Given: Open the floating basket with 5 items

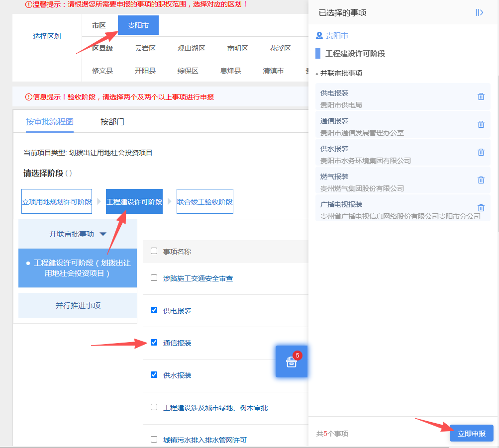Looking at the screenshot, I should [x=292, y=361].
